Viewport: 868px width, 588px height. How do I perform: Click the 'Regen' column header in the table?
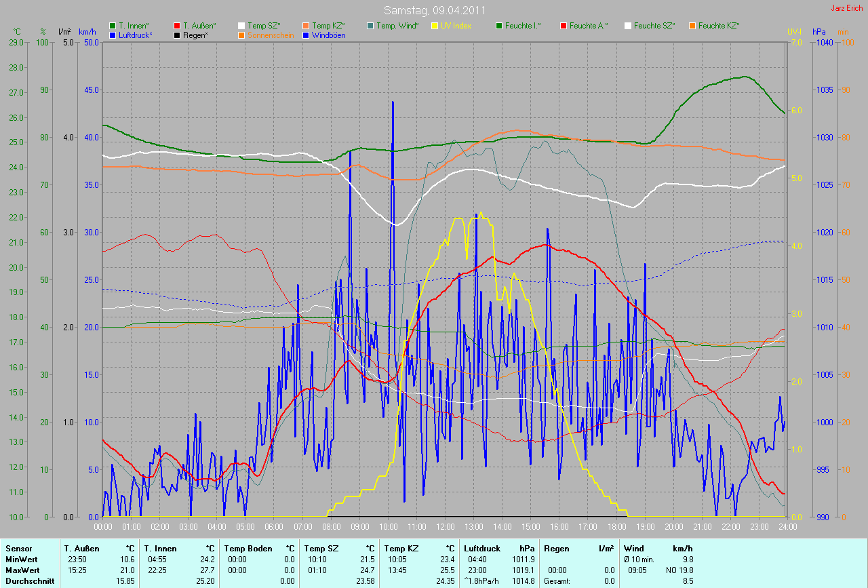555,548
